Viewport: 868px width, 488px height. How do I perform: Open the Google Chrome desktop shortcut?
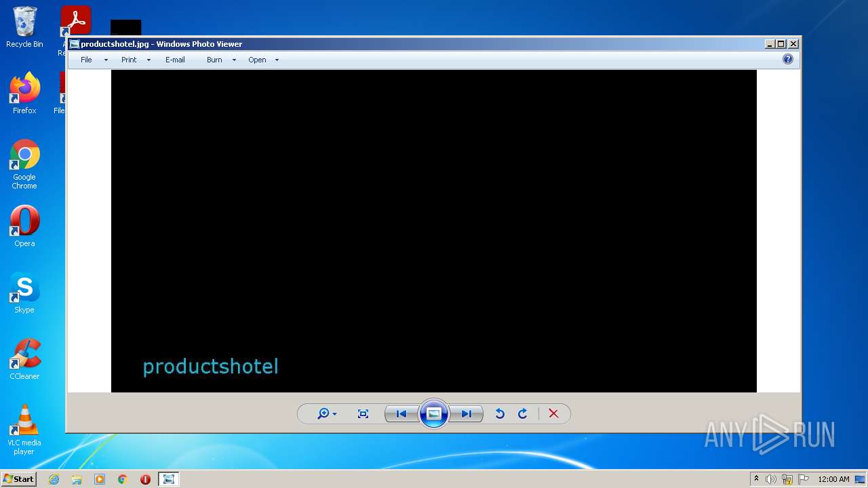pos(24,163)
